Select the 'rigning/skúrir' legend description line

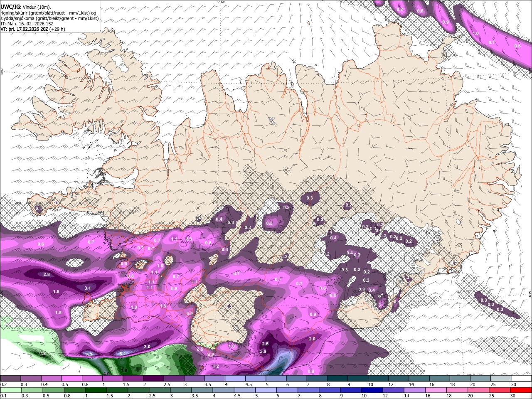(49, 12)
